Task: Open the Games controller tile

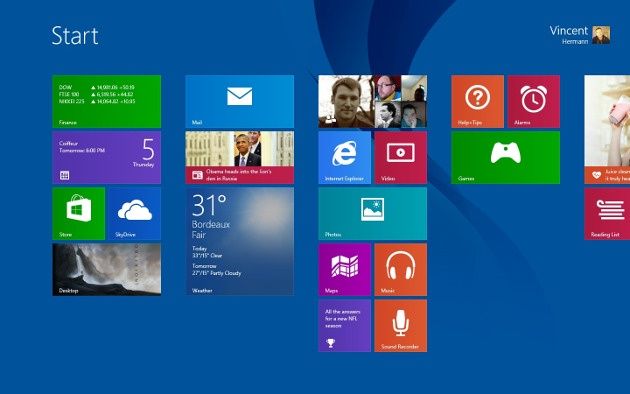Action: [x=505, y=157]
